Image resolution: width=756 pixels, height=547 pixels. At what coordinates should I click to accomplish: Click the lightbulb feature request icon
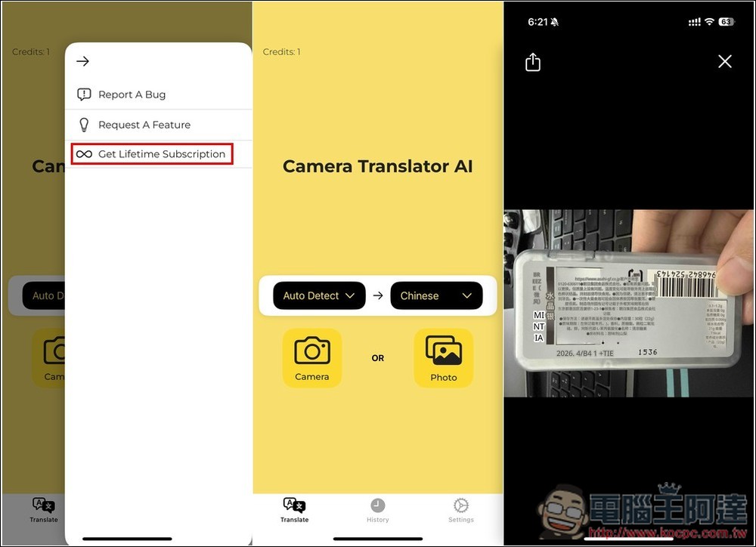point(84,125)
